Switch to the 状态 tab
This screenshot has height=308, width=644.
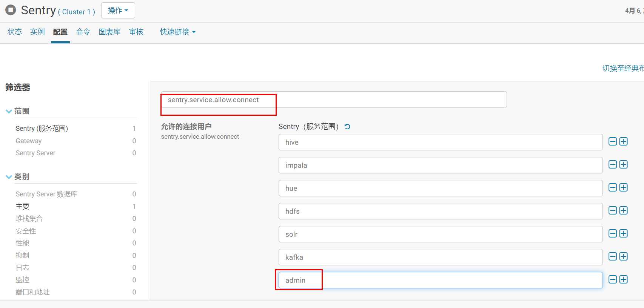click(x=15, y=32)
